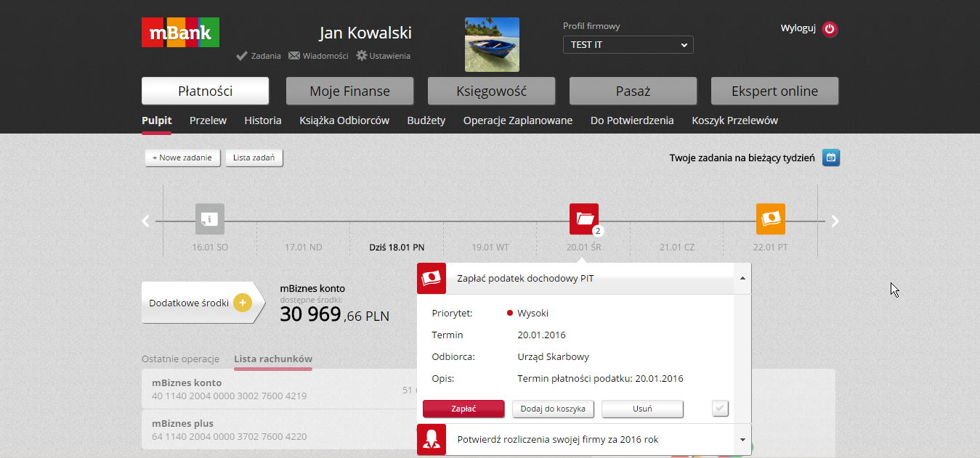Click the + Nowe zadanie button
The height and width of the screenshot is (458, 980).
pyautogui.click(x=182, y=158)
